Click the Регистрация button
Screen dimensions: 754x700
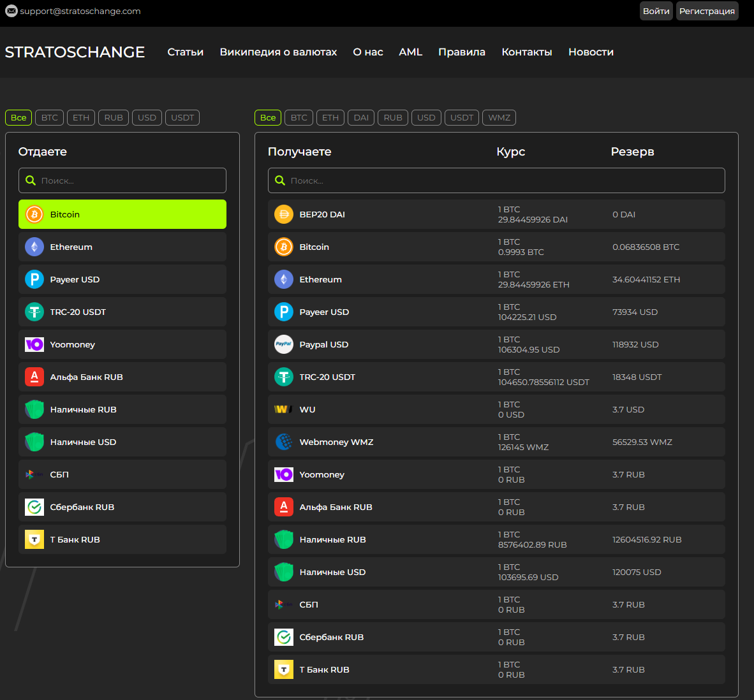coord(707,11)
